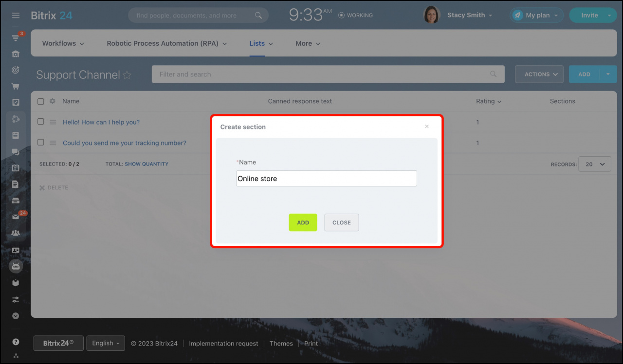623x364 pixels.
Task: Open the drive storage sidebar icon
Action: (16, 200)
